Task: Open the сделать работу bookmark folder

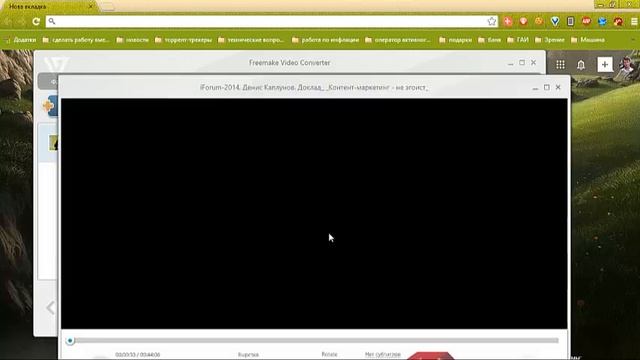Action: [x=76, y=40]
